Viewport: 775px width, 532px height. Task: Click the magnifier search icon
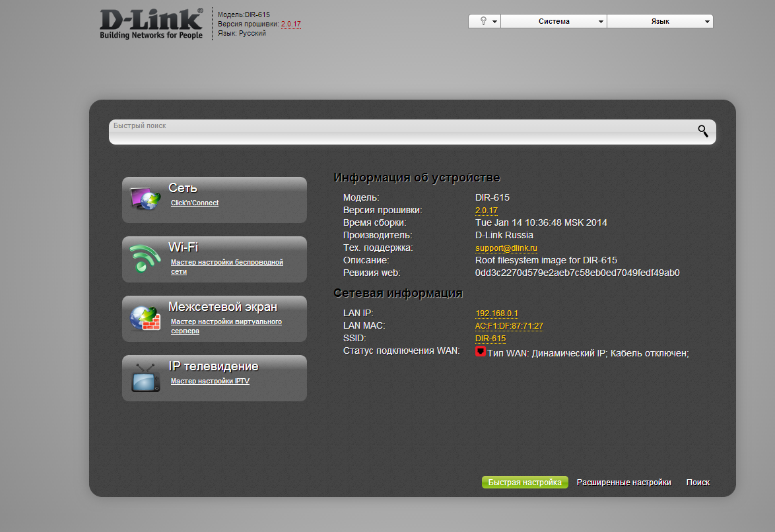point(703,131)
